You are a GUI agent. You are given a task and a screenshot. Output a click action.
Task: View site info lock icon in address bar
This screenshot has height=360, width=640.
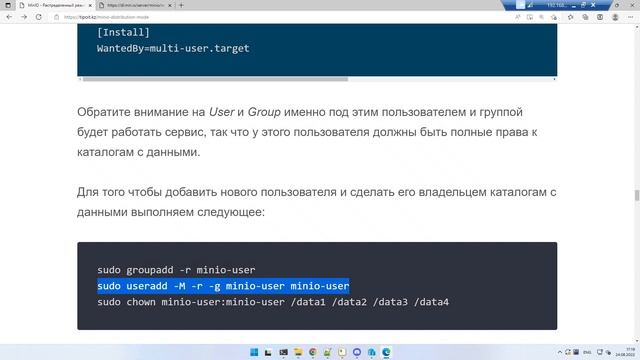point(57,17)
